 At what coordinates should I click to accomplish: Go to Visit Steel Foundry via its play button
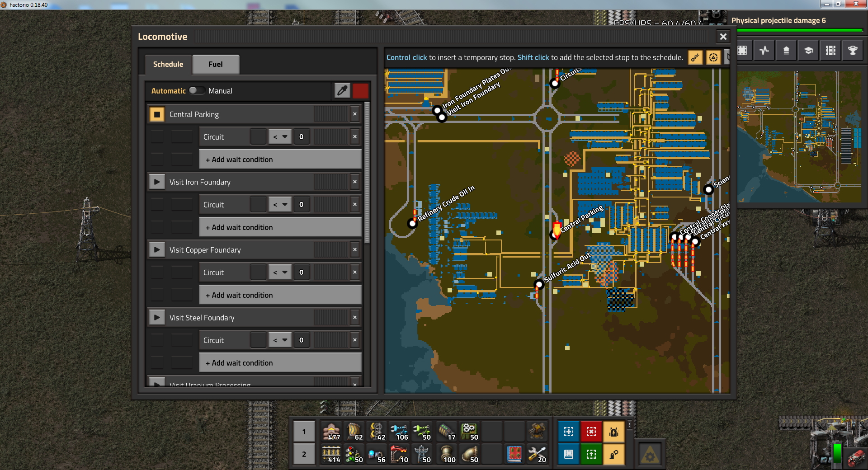click(157, 318)
